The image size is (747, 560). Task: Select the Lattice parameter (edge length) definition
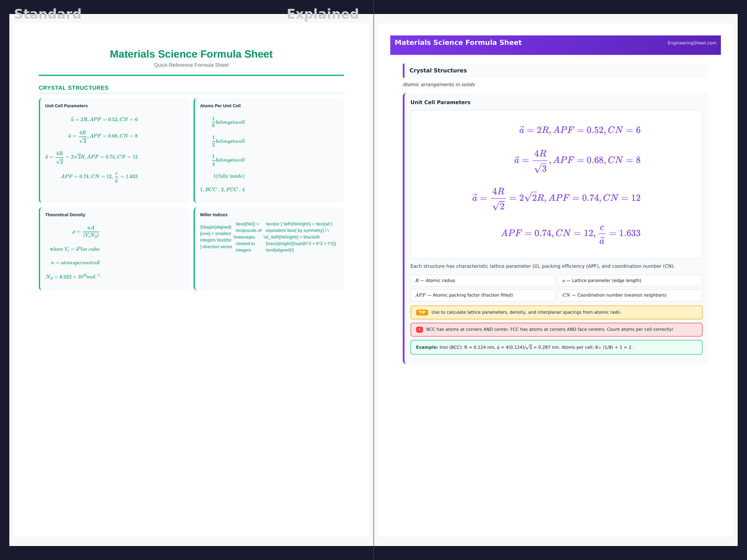click(x=629, y=280)
